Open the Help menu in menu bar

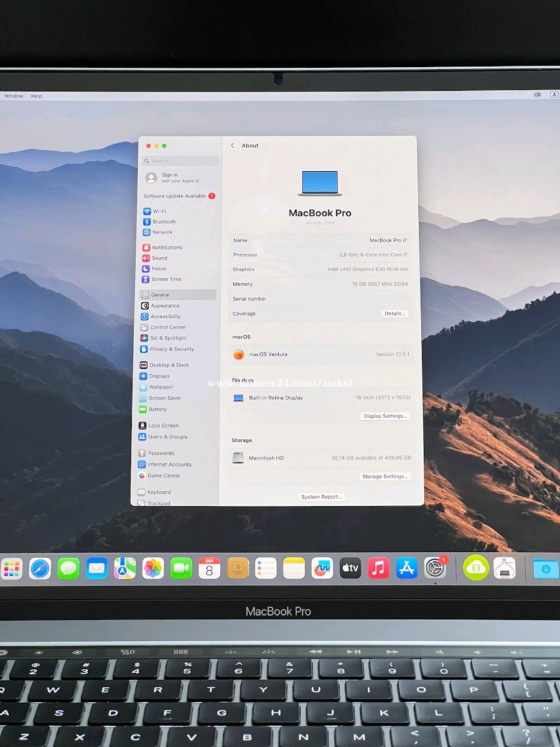point(37,96)
